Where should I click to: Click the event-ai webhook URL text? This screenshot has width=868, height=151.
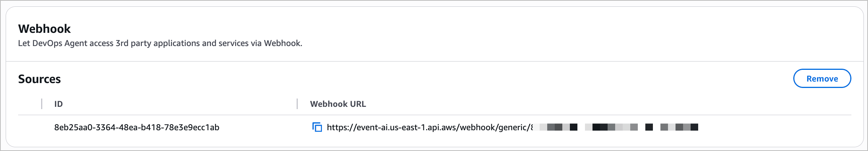pos(429,128)
